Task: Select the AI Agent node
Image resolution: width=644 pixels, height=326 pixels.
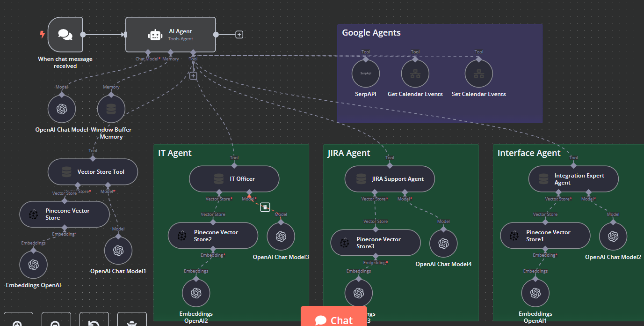Action: coord(170,35)
